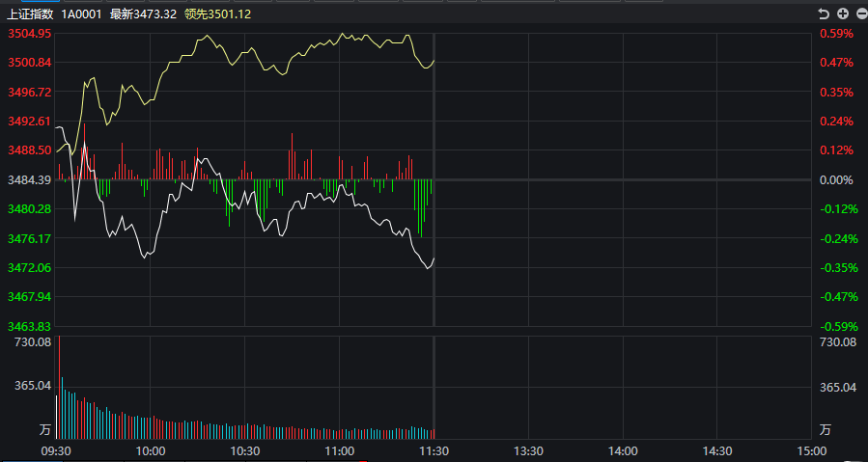Click the zoom out minus icon
Image resolution: width=868 pixels, height=462 pixels.
(858, 14)
